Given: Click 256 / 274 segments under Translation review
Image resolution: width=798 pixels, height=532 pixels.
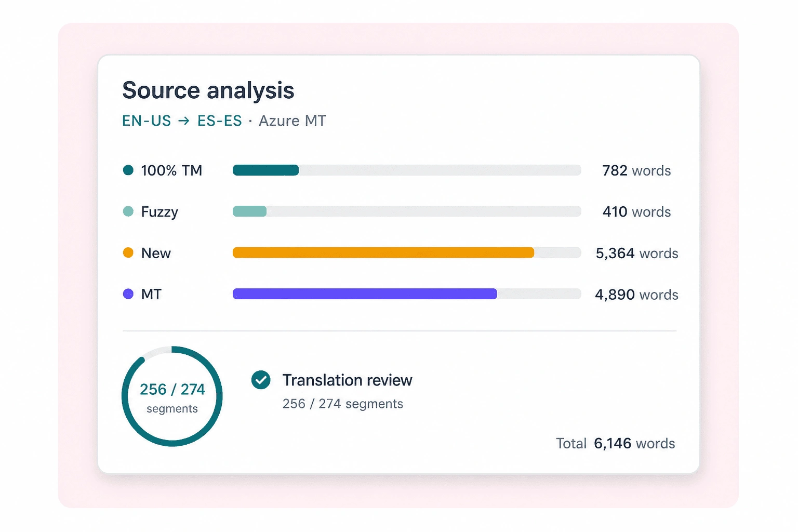Looking at the screenshot, I should [343, 404].
